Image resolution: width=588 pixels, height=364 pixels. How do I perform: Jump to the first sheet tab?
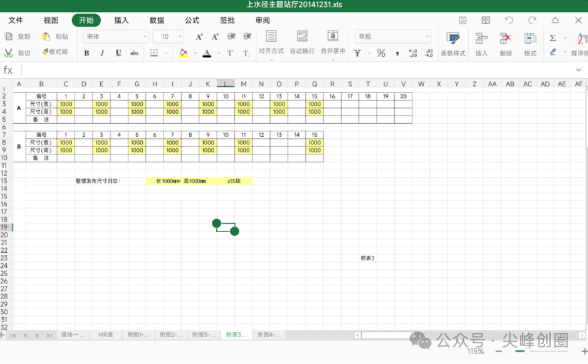(x=13, y=335)
